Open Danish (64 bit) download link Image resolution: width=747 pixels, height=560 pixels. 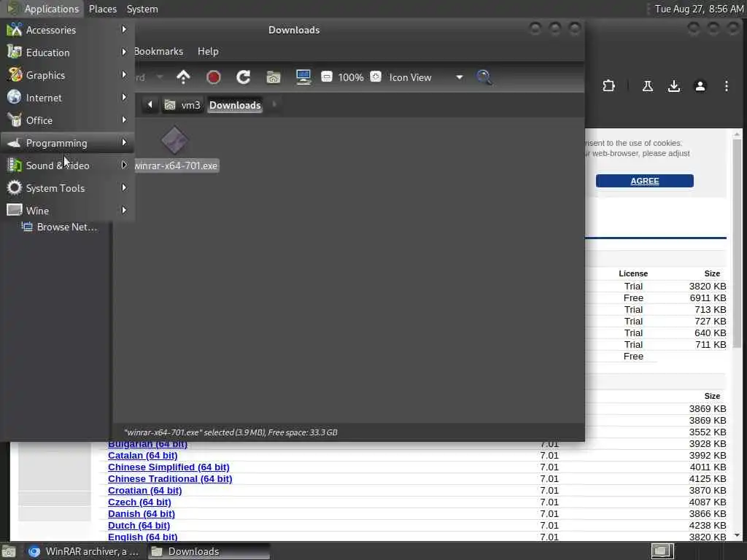tap(142, 514)
